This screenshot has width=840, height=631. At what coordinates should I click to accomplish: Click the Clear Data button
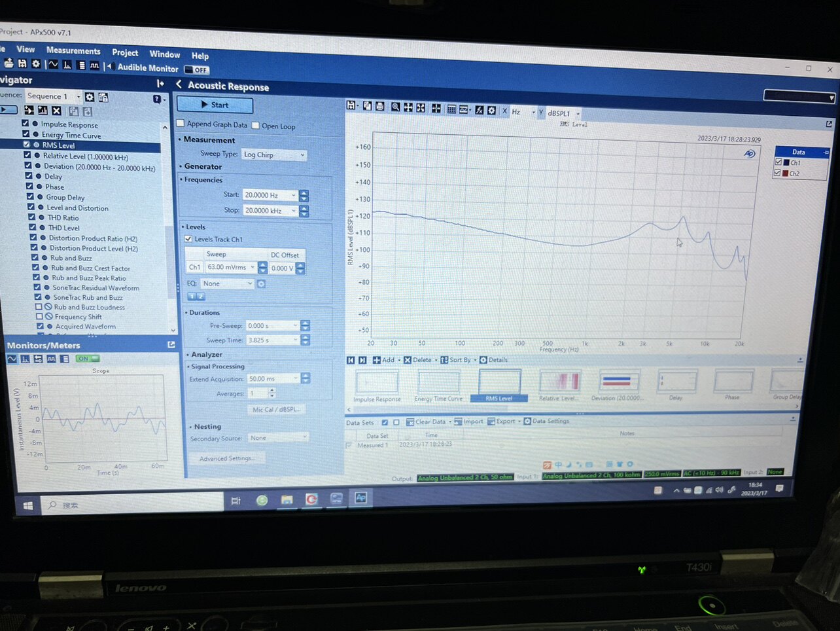pyautogui.click(x=426, y=422)
